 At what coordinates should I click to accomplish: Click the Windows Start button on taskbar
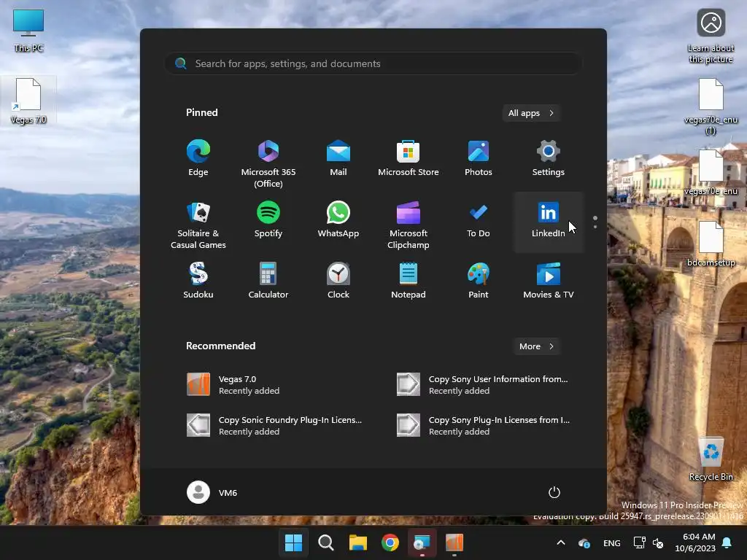[x=293, y=542]
